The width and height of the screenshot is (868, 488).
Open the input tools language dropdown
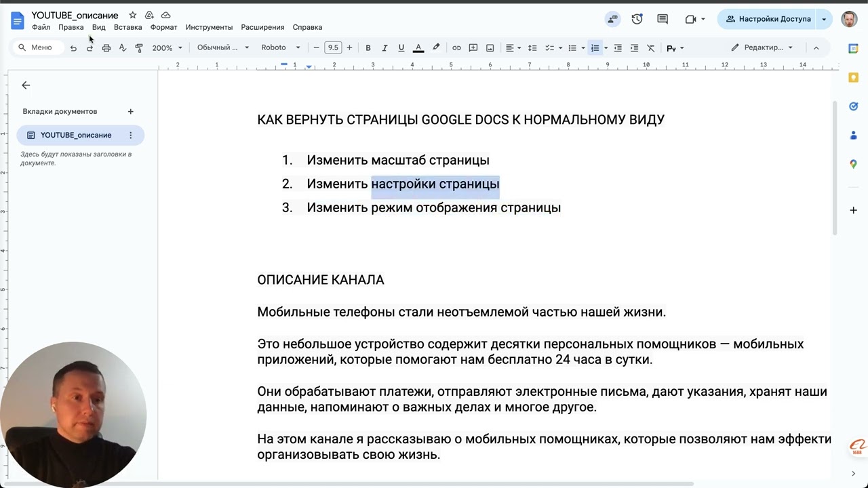coord(675,48)
